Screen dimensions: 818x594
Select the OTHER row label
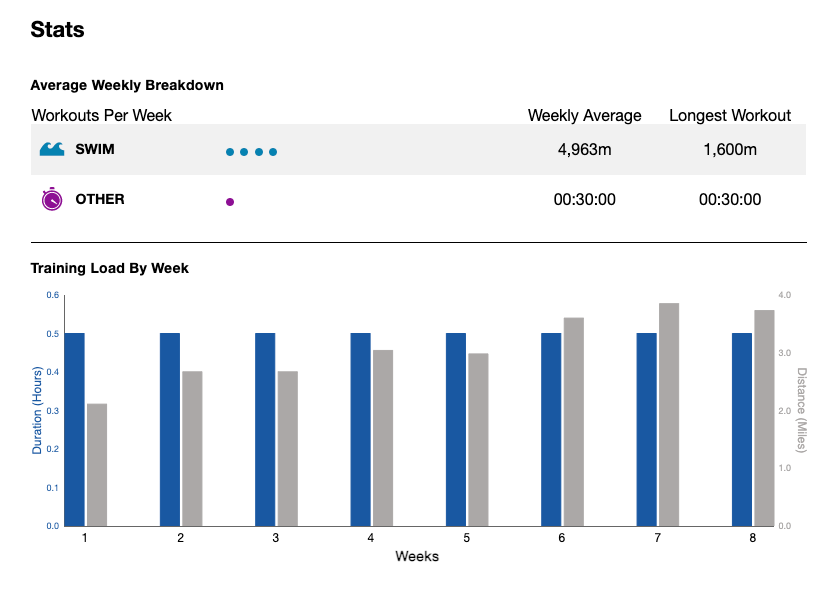click(100, 199)
